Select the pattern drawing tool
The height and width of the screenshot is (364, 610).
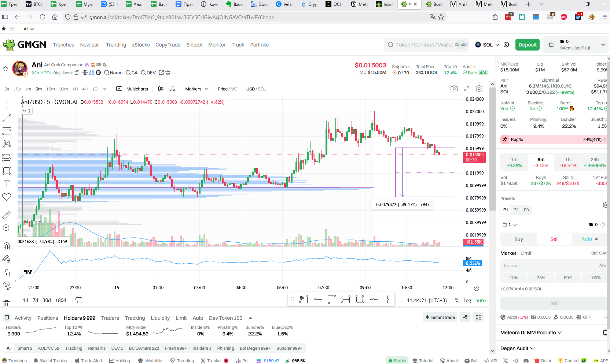coord(7,144)
